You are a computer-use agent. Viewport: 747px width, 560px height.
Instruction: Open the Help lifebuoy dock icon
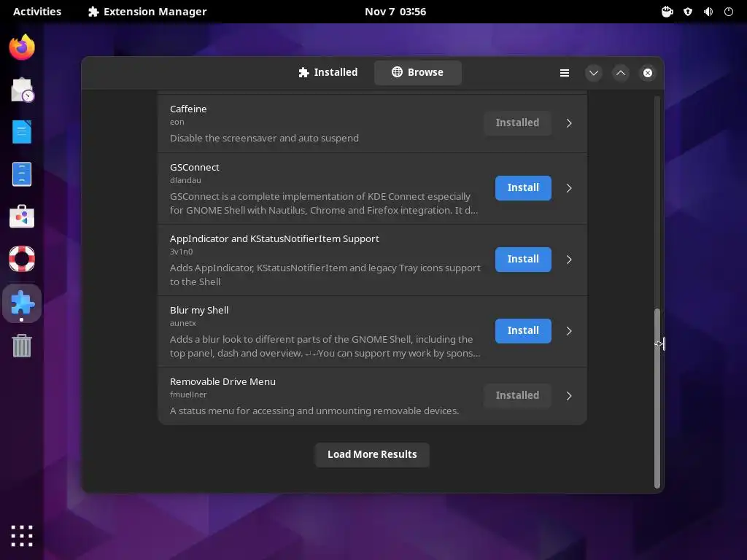click(22, 259)
